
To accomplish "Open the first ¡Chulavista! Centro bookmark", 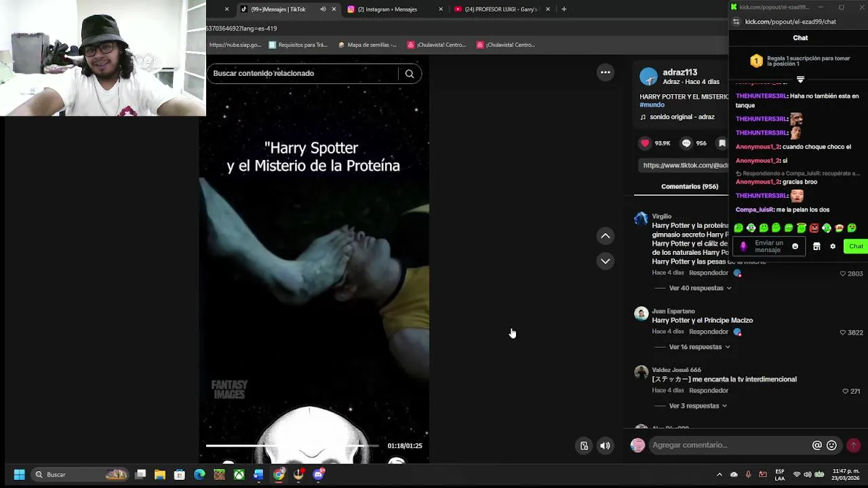I will 437,45.
